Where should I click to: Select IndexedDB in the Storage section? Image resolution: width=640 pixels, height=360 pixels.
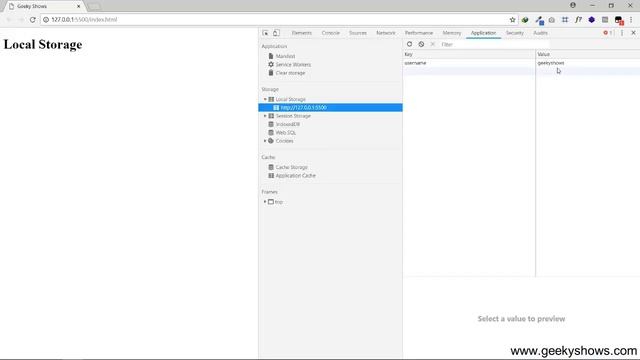coord(288,124)
